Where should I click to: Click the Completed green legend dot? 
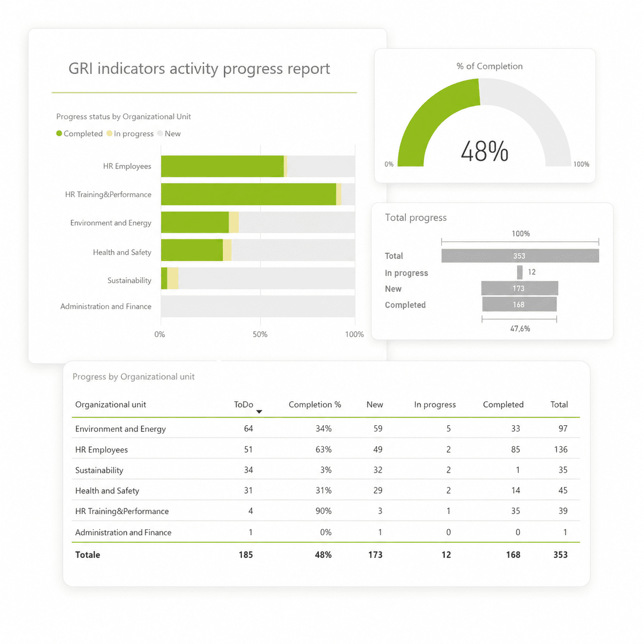[x=59, y=134]
